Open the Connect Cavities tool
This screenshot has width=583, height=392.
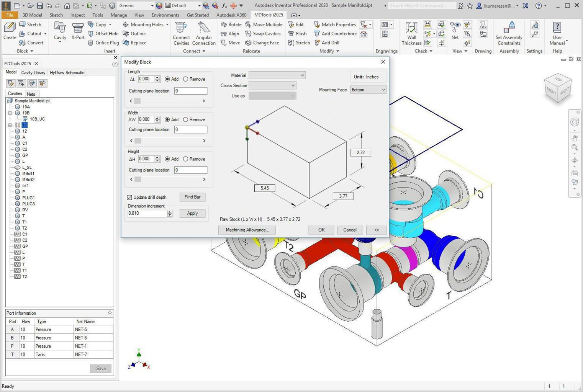(x=181, y=34)
